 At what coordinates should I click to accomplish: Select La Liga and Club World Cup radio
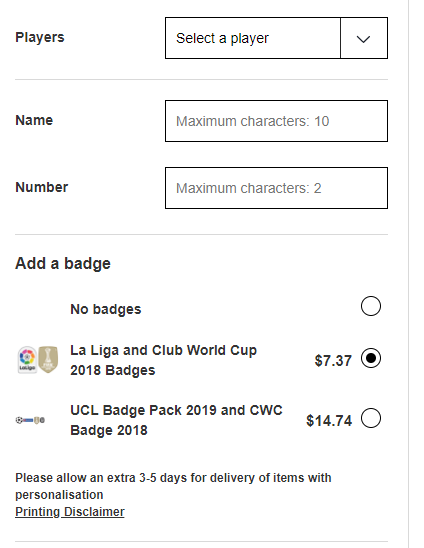point(371,358)
